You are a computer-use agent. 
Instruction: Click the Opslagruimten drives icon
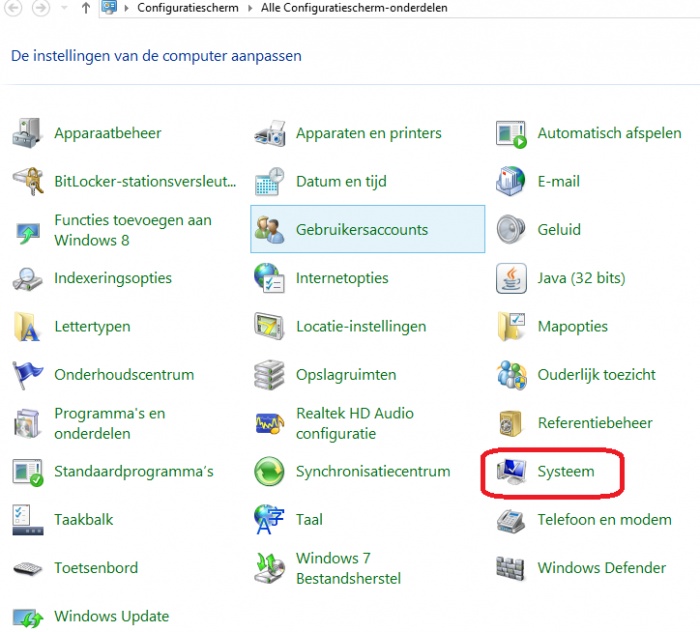[269, 374]
